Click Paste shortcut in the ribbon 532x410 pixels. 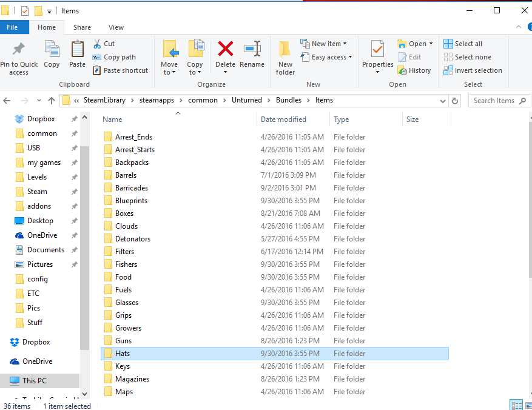[x=121, y=70]
